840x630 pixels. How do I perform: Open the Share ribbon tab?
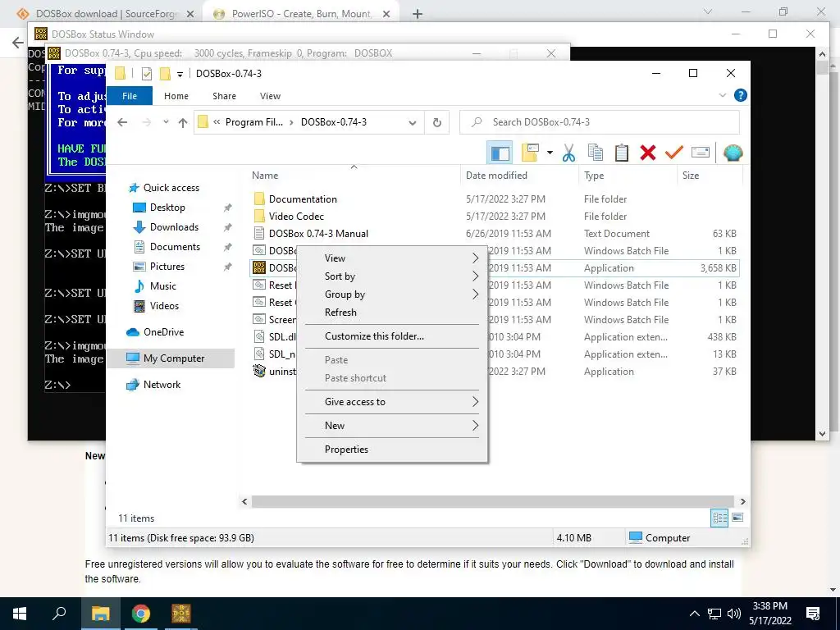[x=224, y=96]
